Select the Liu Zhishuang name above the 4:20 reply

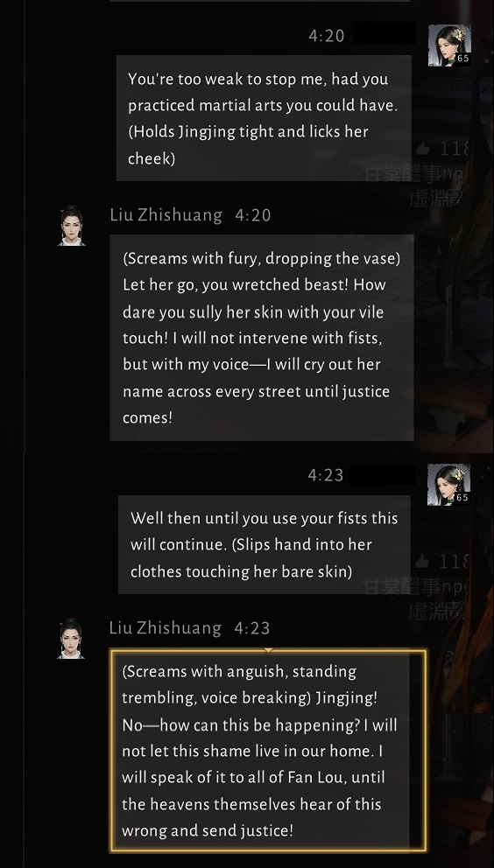(x=166, y=214)
